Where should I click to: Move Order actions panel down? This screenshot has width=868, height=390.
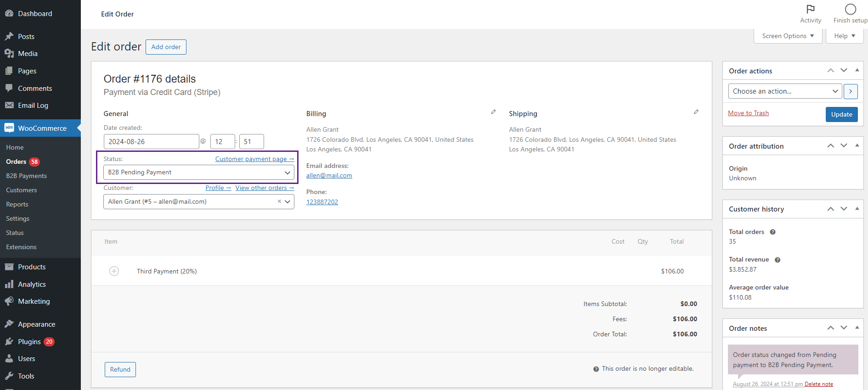(844, 71)
